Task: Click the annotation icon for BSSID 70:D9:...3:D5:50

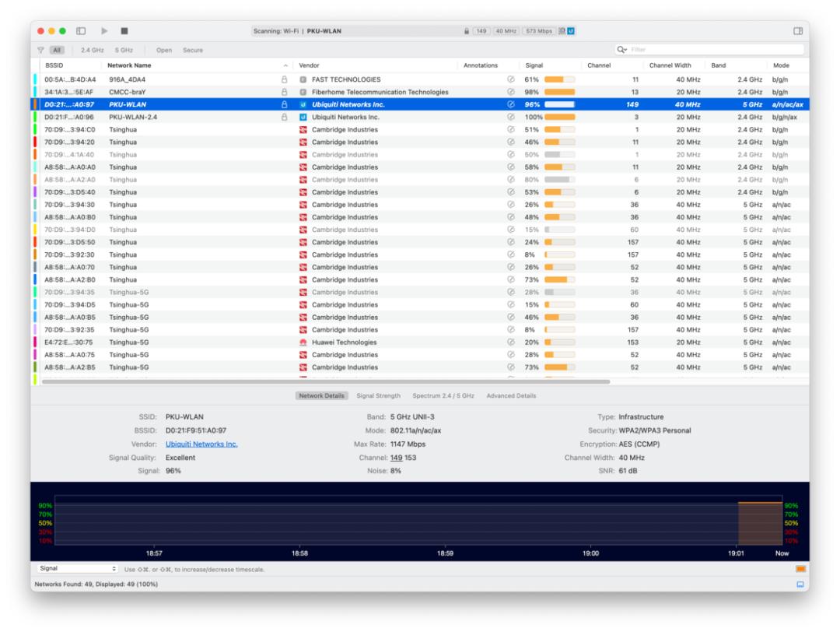Action: point(510,242)
